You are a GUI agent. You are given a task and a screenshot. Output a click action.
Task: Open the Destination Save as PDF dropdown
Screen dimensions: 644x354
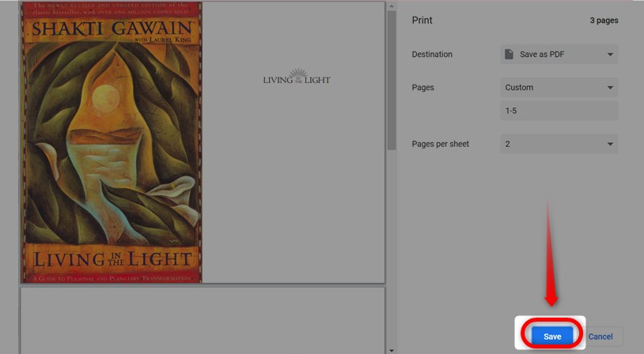pos(559,55)
